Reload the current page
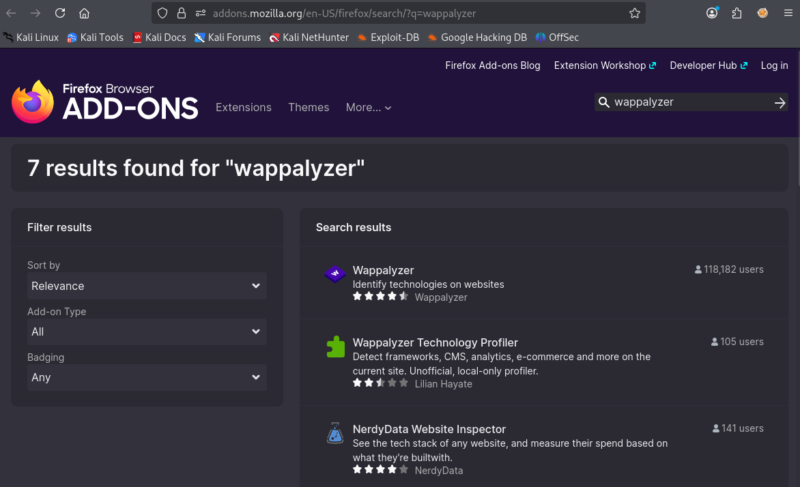Screen dimensions: 800x487 click(60, 13)
